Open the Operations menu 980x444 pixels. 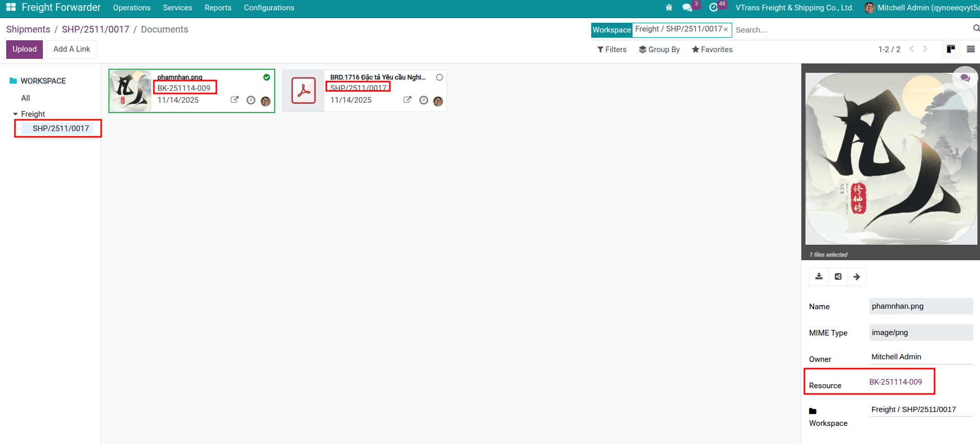click(x=132, y=8)
